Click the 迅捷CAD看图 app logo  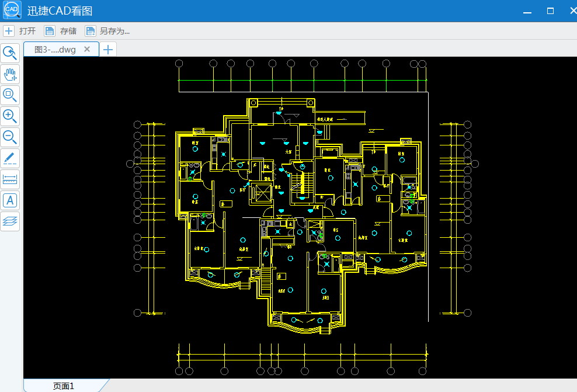[x=12, y=11]
